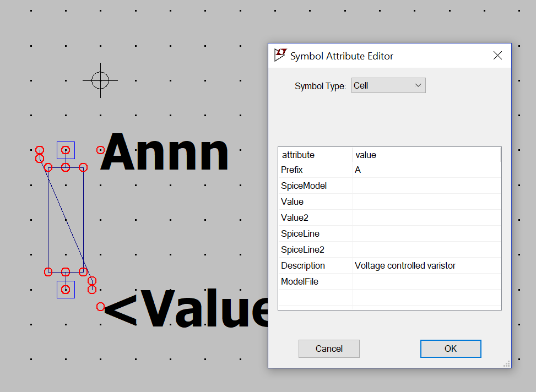536x392 pixels.
Task: Select the top pin square on symbol
Action: (66, 150)
